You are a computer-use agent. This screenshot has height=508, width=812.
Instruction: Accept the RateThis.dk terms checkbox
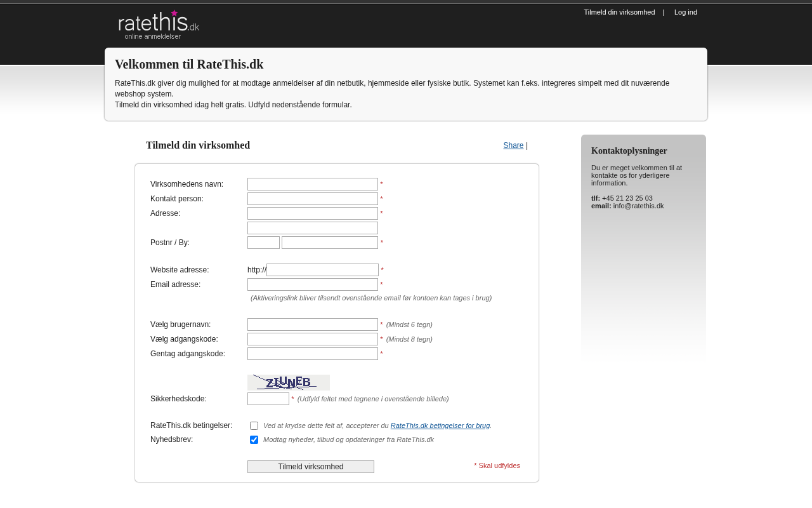[254, 425]
